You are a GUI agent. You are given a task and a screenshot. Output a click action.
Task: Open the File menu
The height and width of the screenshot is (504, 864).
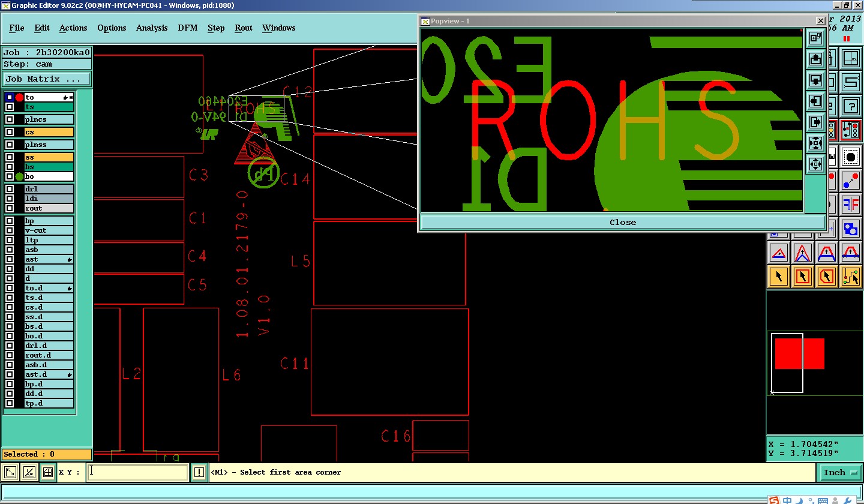tap(17, 28)
